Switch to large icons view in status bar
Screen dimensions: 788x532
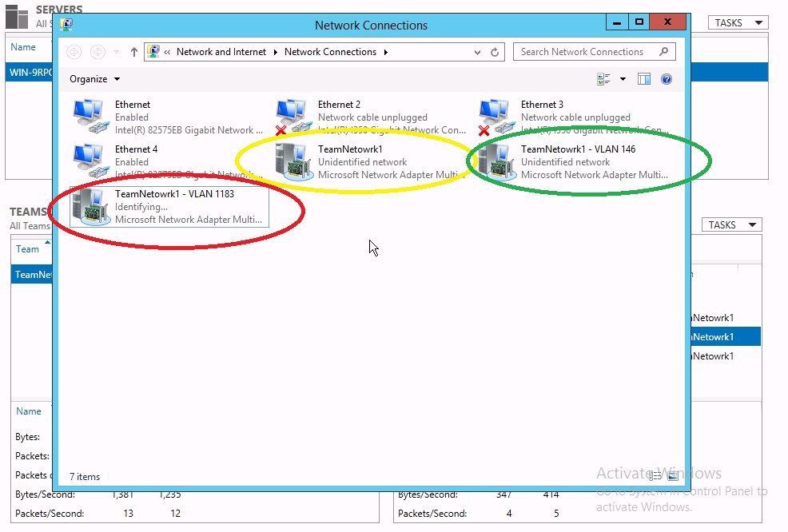(x=673, y=476)
